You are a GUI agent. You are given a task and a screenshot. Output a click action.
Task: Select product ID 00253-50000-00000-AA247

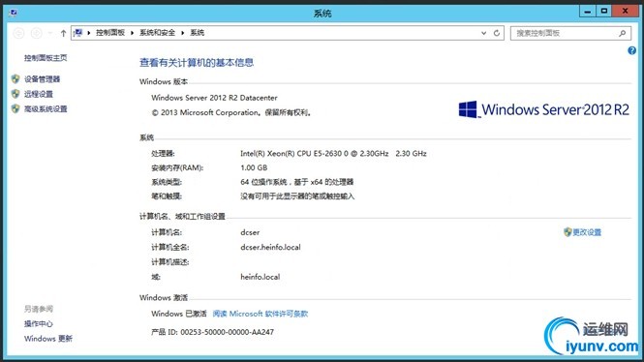pyautogui.click(x=228, y=332)
